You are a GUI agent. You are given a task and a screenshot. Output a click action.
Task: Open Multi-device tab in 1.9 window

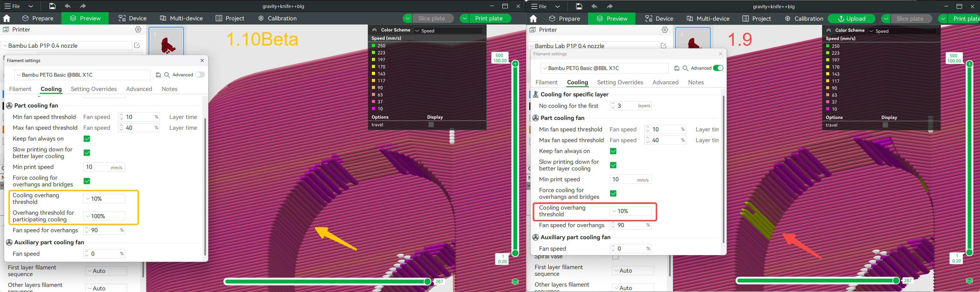point(708,19)
